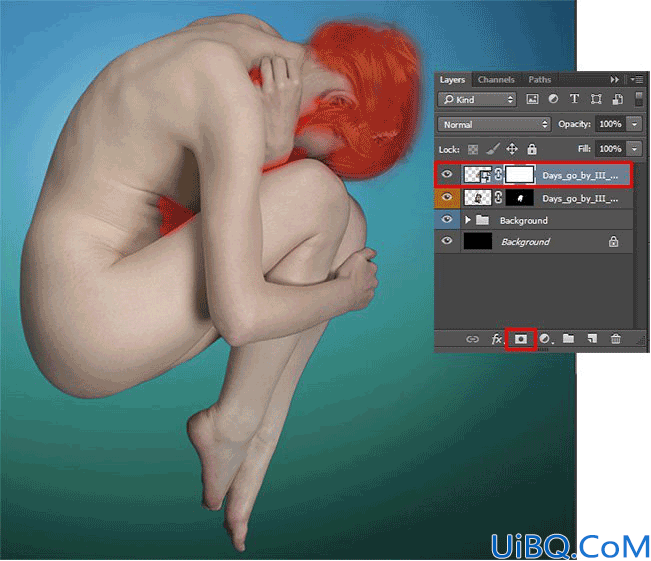Filter layers by smart objects icon
The width and height of the screenshot is (651, 561).
[618, 99]
